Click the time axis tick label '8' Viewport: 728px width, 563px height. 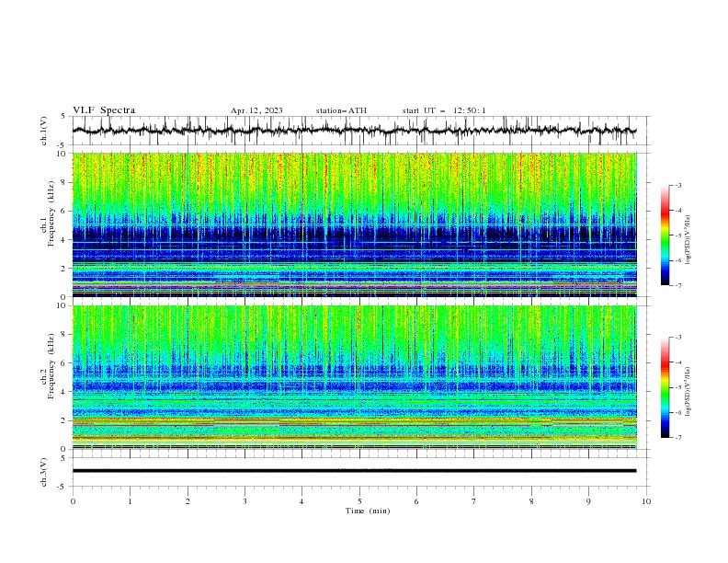pos(531,501)
